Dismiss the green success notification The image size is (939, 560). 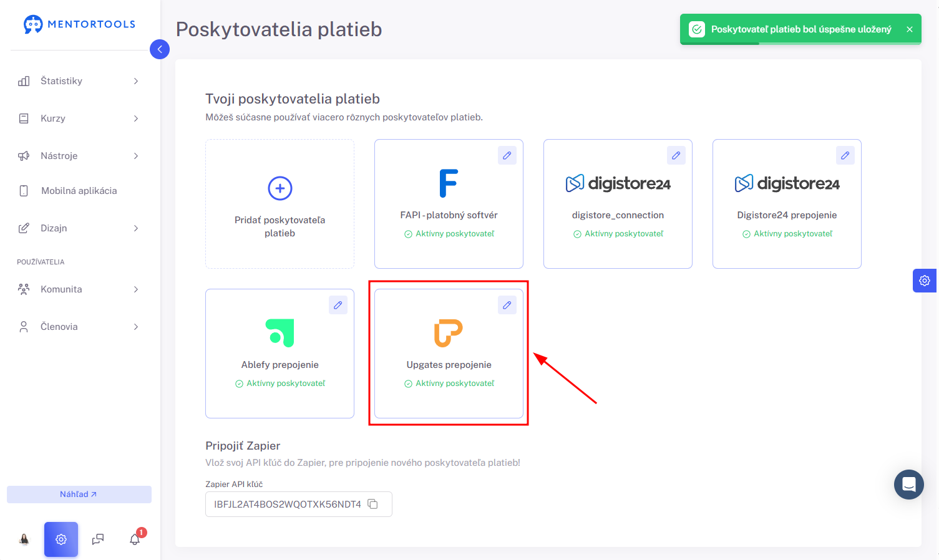tap(910, 29)
